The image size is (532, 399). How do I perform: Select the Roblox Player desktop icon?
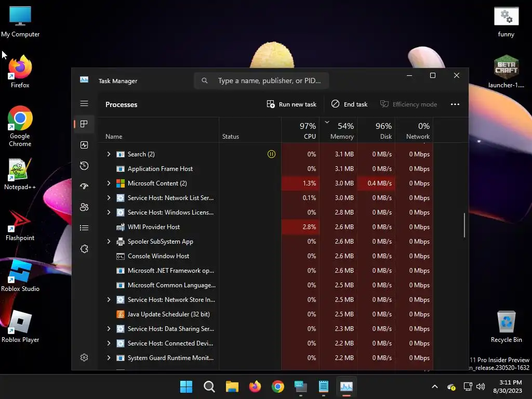[20, 327]
